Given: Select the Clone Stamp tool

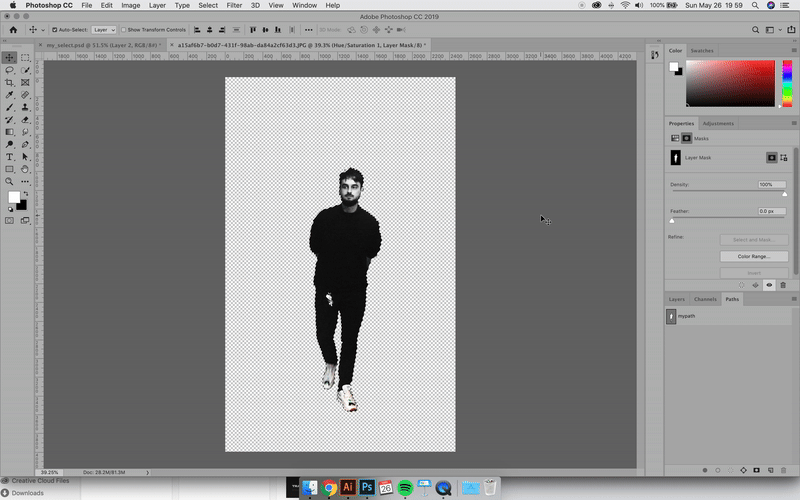Looking at the screenshot, I should [x=25, y=107].
